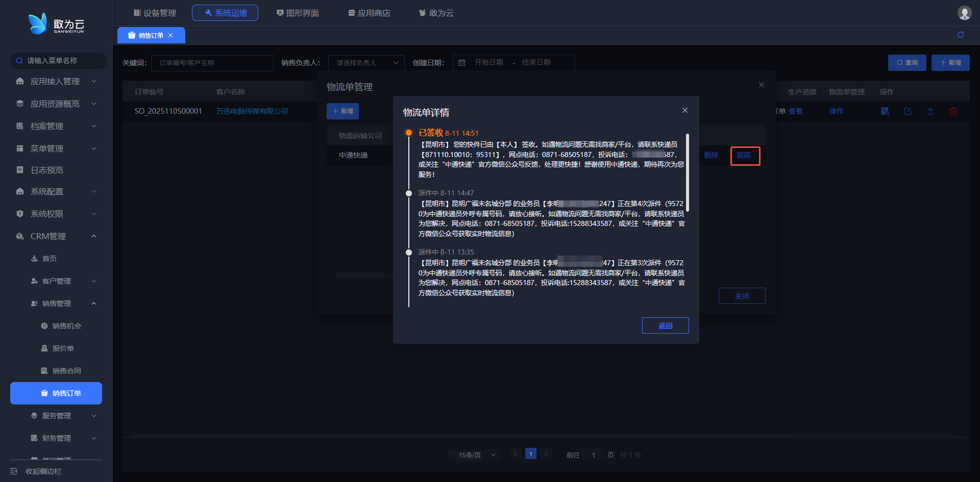Image resolution: width=980 pixels, height=482 pixels.
Task: Click order number SO_2025110500001
Action: click(x=168, y=111)
